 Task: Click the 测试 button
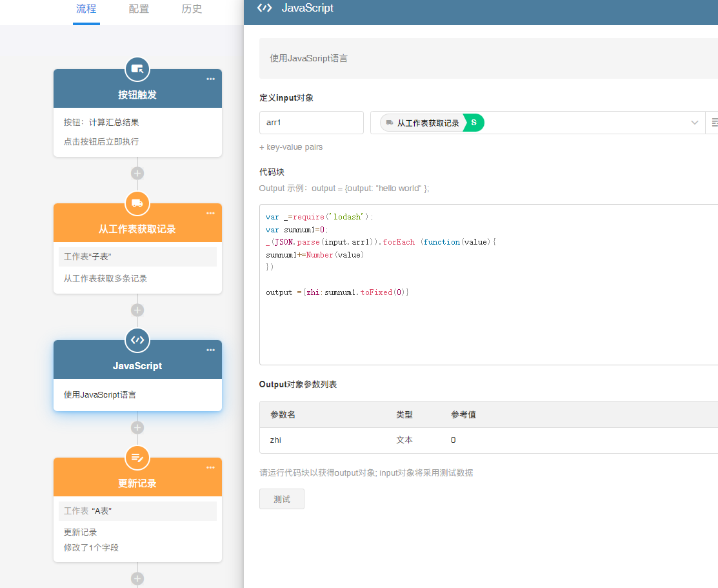point(282,499)
